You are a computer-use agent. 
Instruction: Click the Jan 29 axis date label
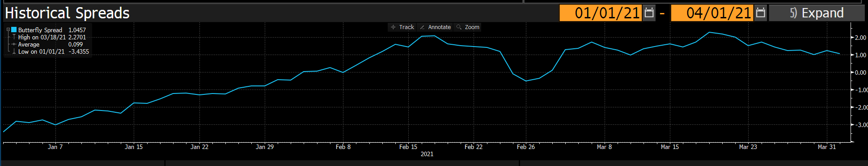tap(265, 147)
